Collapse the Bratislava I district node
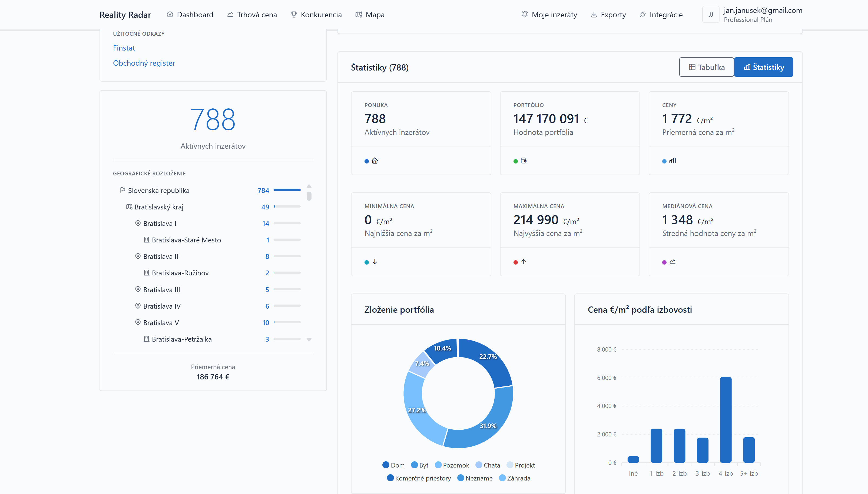This screenshot has width=868, height=494. click(x=160, y=223)
